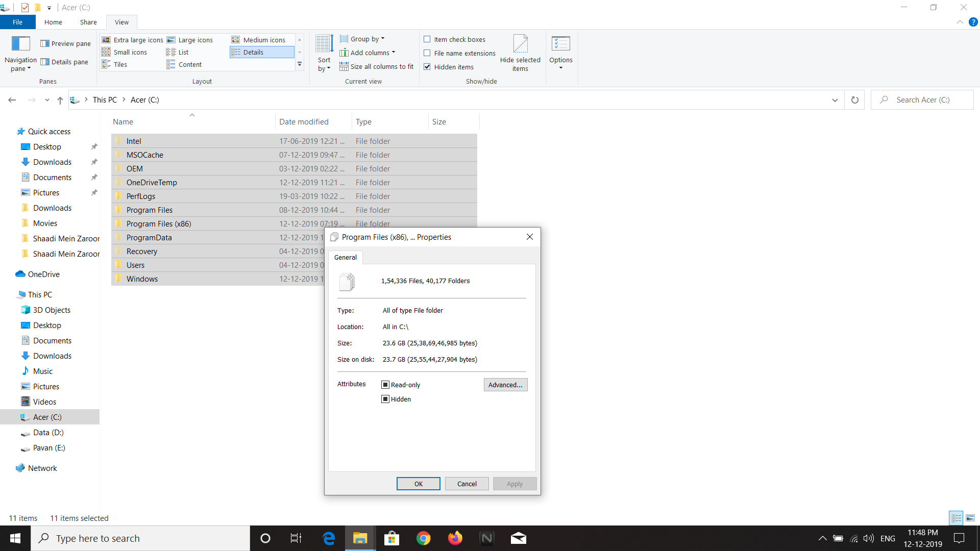Open recent locations dropdown arrow

pos(47,100)
